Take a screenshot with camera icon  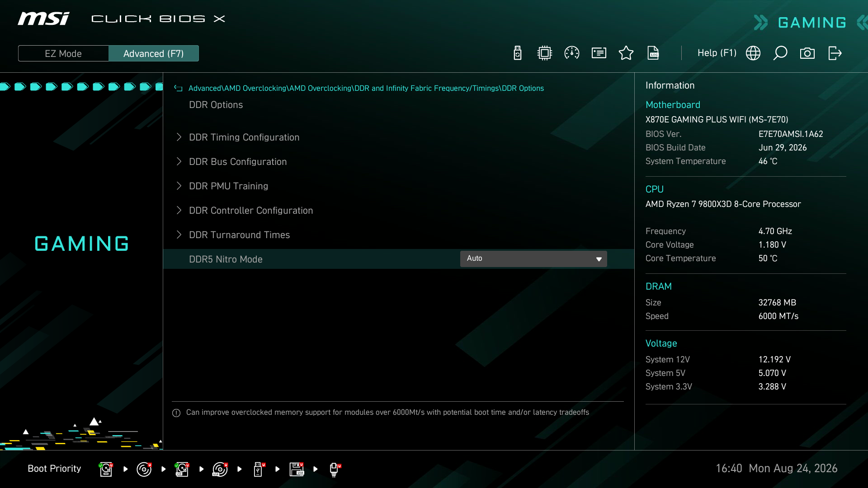click(807, 53)
